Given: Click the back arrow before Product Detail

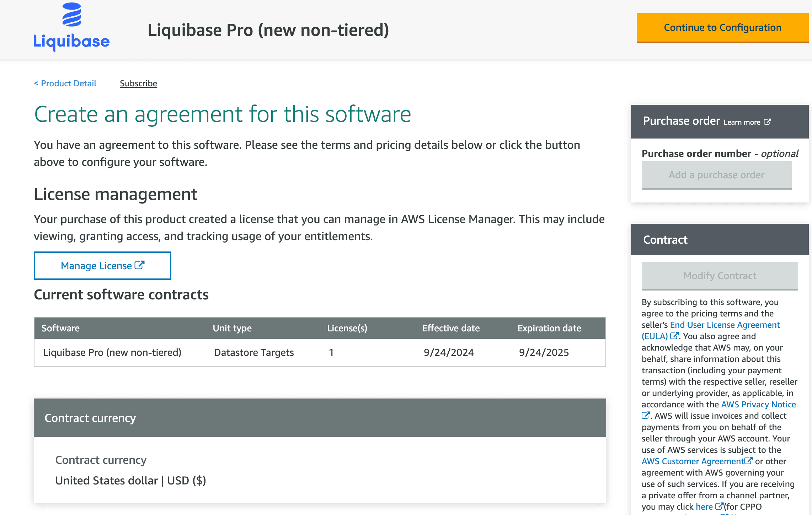Looking at the screenshot, I should pos(37,83).
